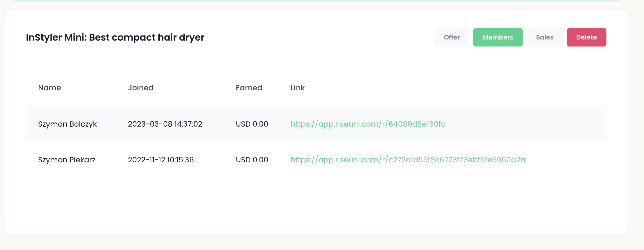Click the Earned column header
Image resolution: width=644 pixels, height=250 pixels.
click(x=249, y=88)
